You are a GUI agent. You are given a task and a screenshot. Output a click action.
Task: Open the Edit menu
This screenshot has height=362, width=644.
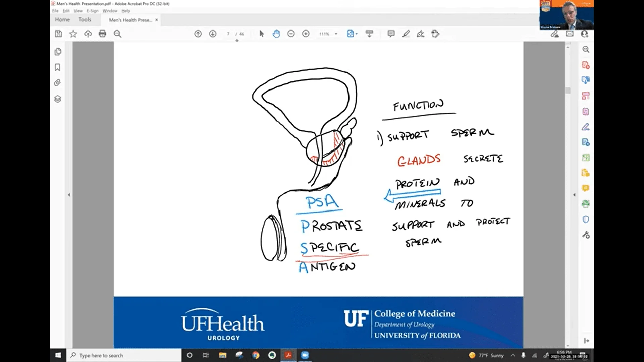coord(66,11)
